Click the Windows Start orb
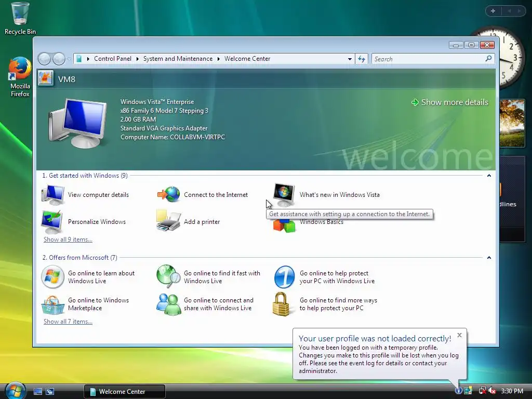The width and height of the screenshot is (532, 399). point(15,391)
